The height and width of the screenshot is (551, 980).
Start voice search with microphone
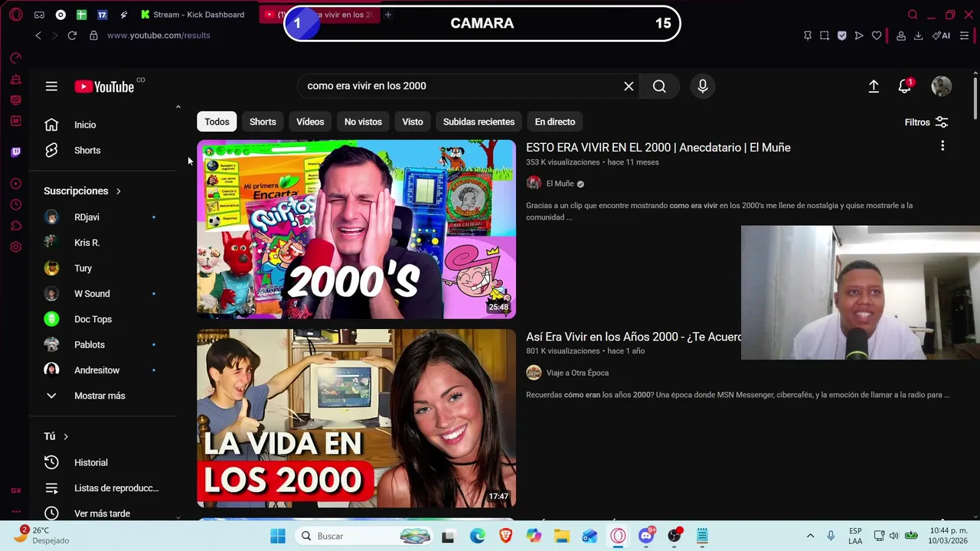pos(703,86)
